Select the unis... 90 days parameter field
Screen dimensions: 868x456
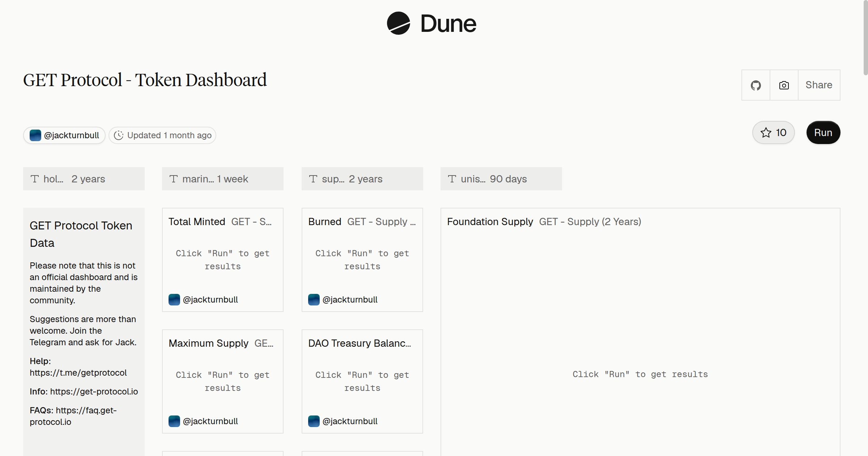501,179
